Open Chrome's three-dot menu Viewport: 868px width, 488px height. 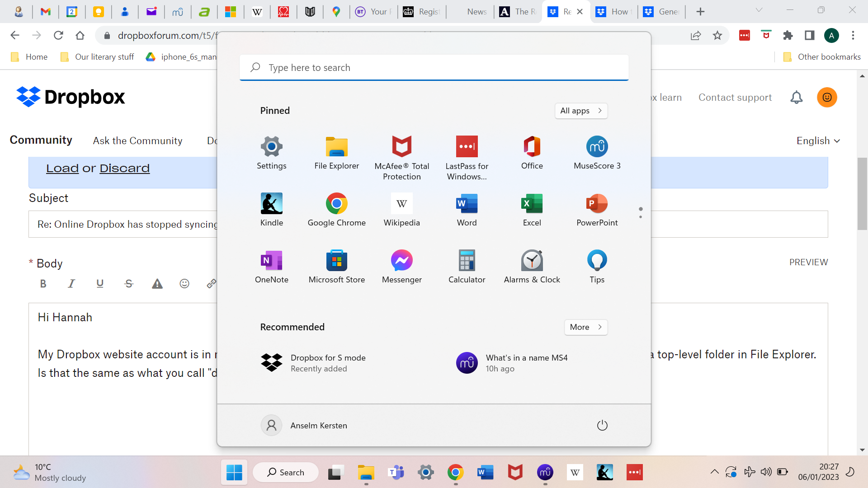coord(853,35)
